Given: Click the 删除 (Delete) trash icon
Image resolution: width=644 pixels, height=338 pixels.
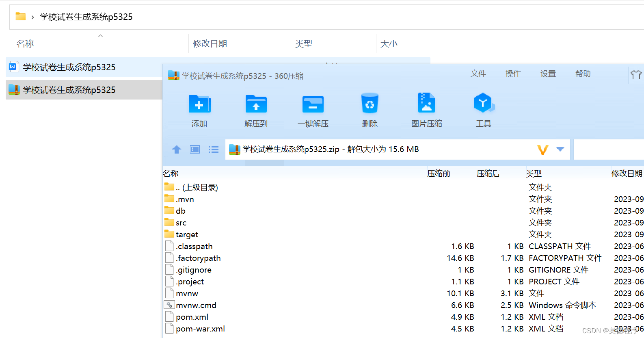Looking at the screenshot, I should (x=370, y=103).
